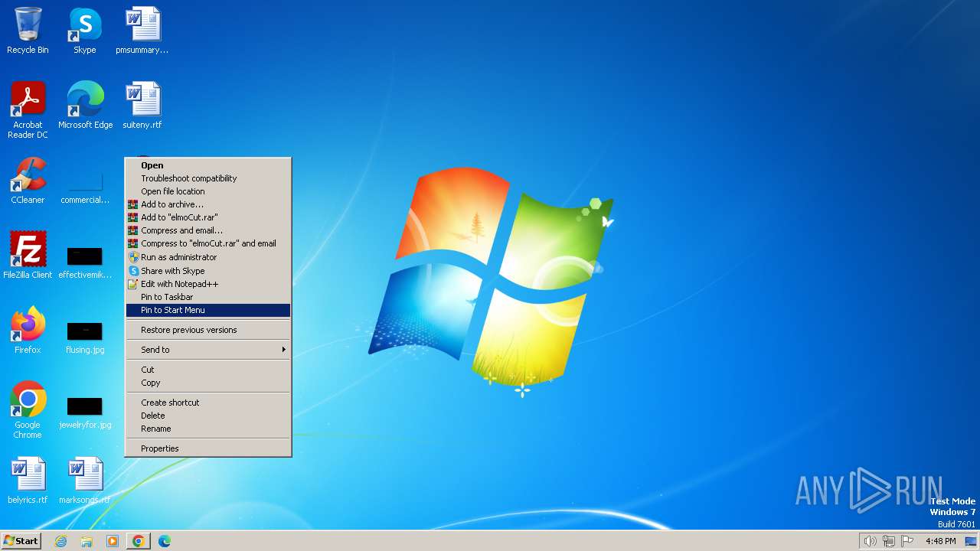Choose Delete from context menu
The image size is (980, 551).
click(208, 416)
